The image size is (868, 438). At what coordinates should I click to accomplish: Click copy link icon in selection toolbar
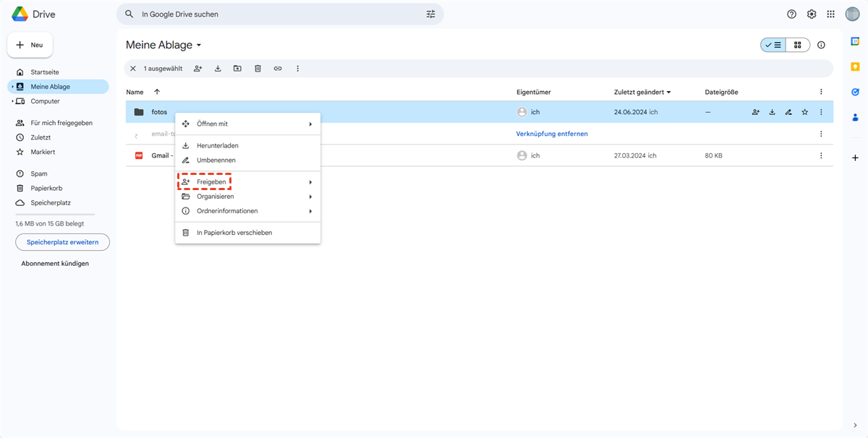[278, 69]
